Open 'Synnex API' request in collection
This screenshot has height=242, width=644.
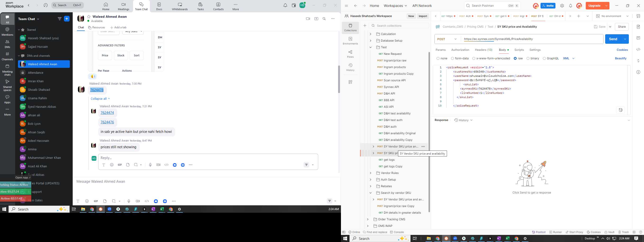391,87
